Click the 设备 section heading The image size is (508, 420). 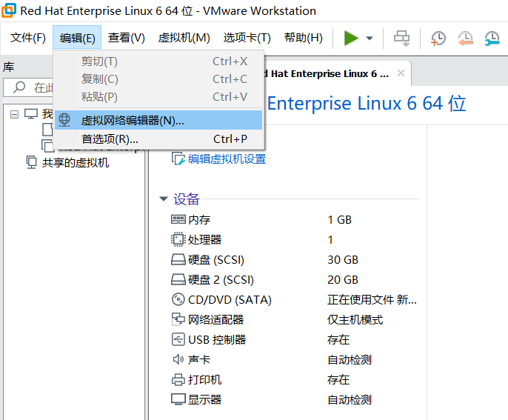pyautogui.click(x=187, y=199)
